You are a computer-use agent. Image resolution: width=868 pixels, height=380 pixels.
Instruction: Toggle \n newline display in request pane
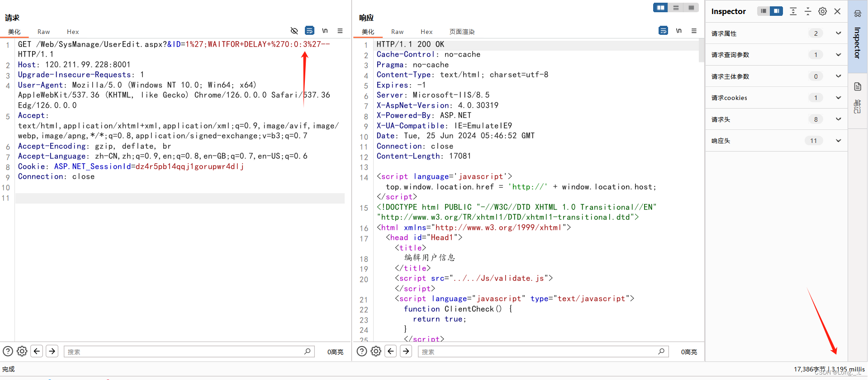[x=325, y=31]
